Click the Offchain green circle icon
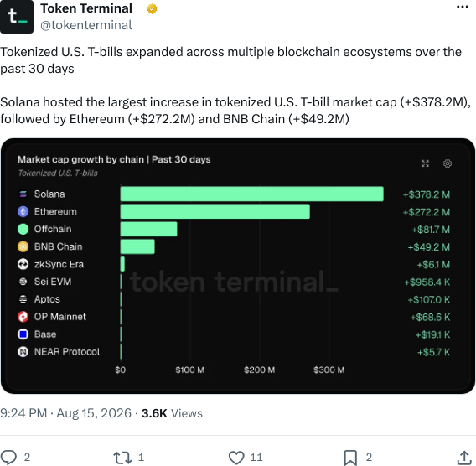Viewport: 476px width, 466px height. 23,229
